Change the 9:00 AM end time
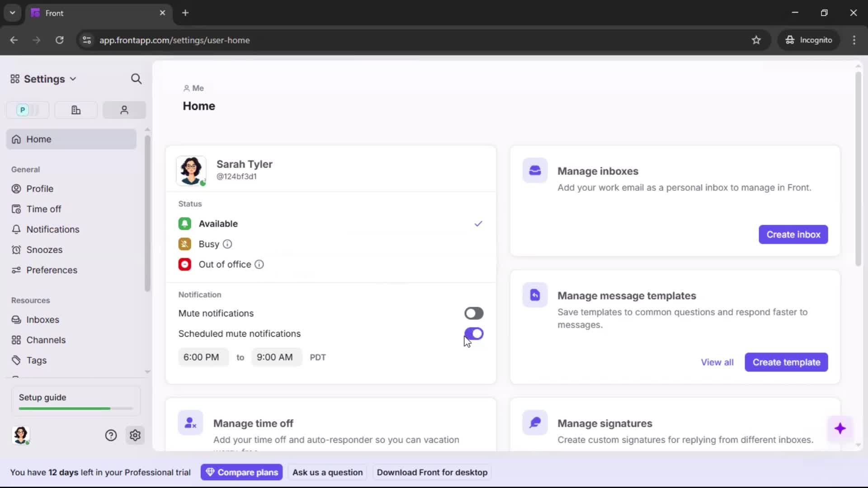Viewport: 868px width, 488px height. [275, 357]
